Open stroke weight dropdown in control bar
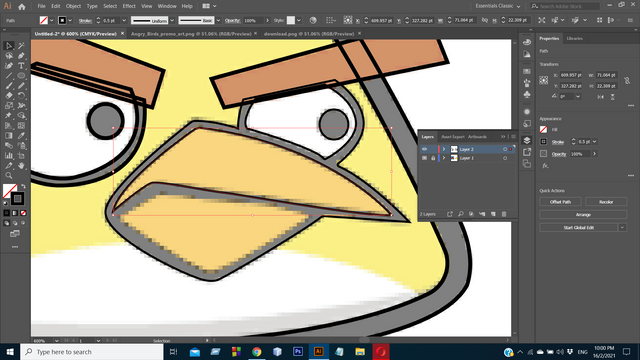This screenshot has width=640, height=360. pos(124,20)
